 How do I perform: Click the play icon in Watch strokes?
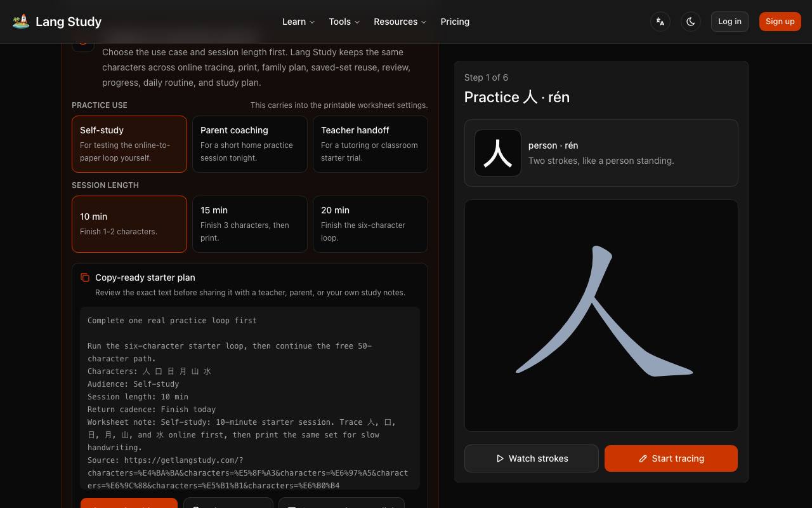click(x=500, y=458)
